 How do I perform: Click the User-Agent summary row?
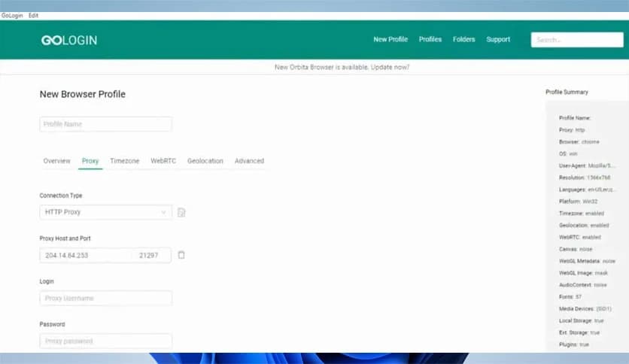586,165
